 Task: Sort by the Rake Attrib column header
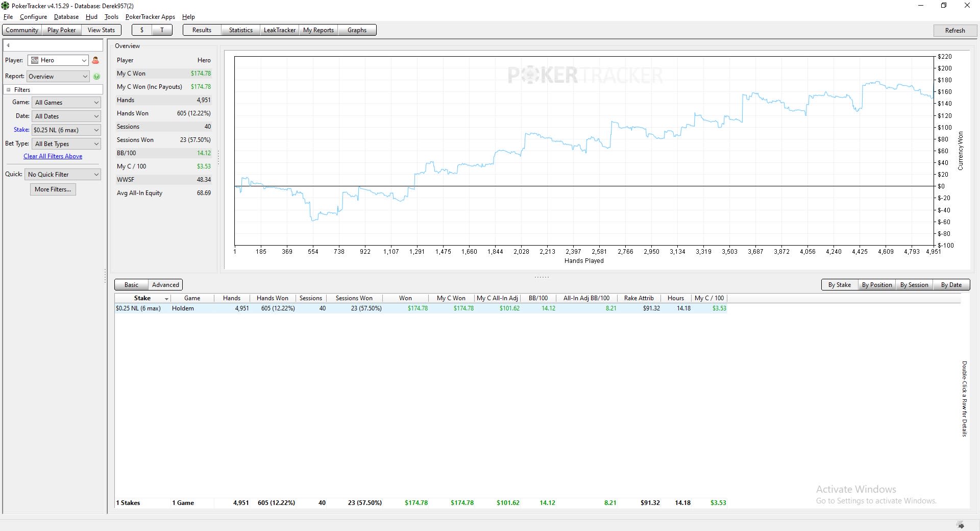click(639, 298)
